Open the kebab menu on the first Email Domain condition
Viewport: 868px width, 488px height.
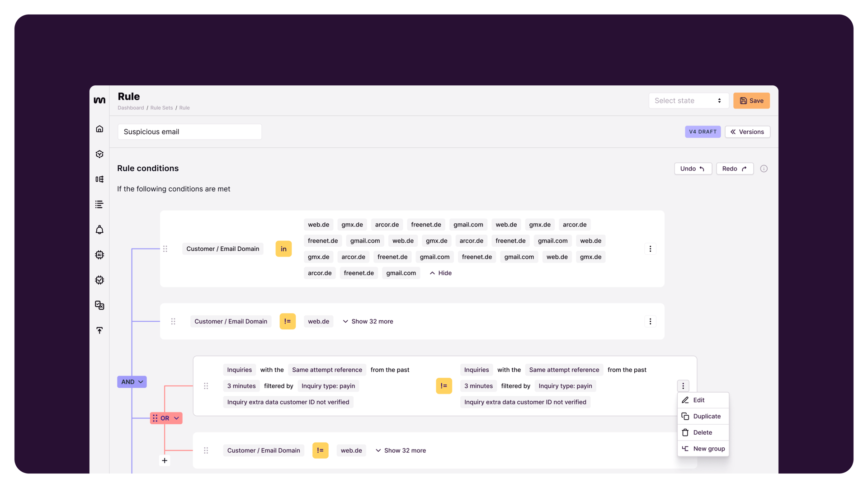[650, 249]
